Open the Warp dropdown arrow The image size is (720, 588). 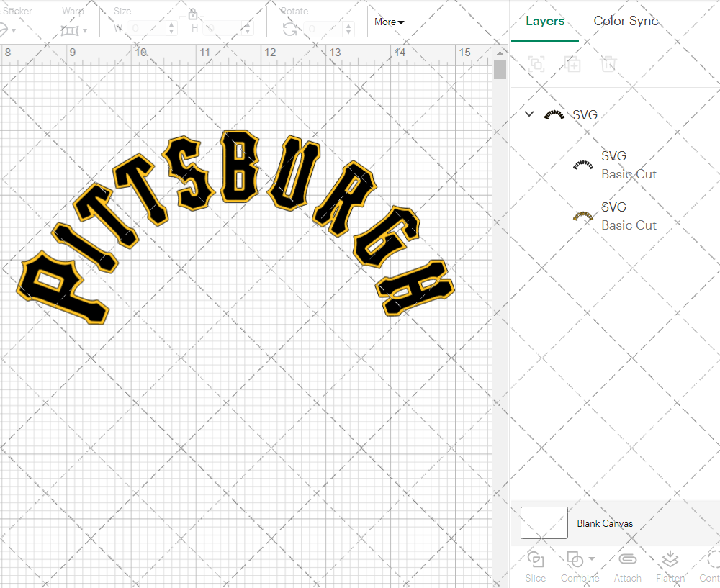coord(85,31)
